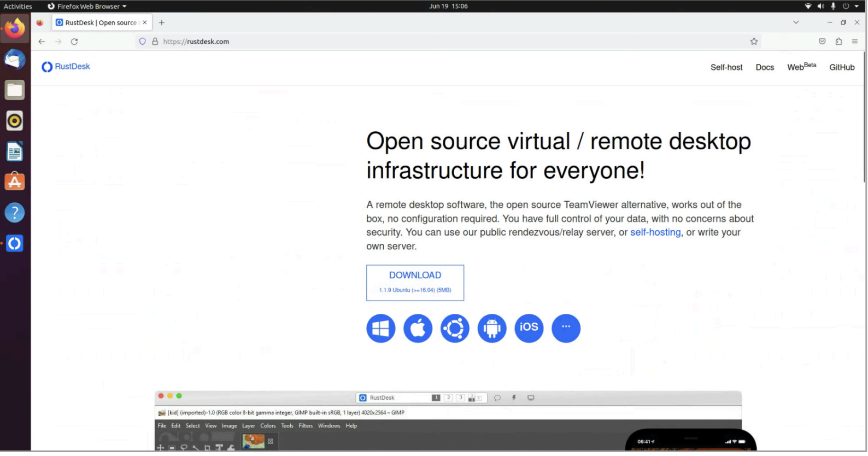The height and width of the screenshot is (456, 868).
Task: Select the Apple macOS download icon
Action: pyautogui.click(x=418, y=329)
